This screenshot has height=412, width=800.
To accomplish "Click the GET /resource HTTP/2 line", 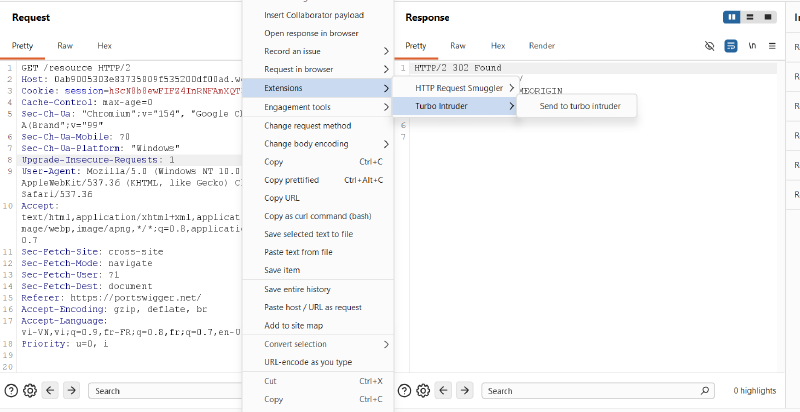I will (76, 68).
